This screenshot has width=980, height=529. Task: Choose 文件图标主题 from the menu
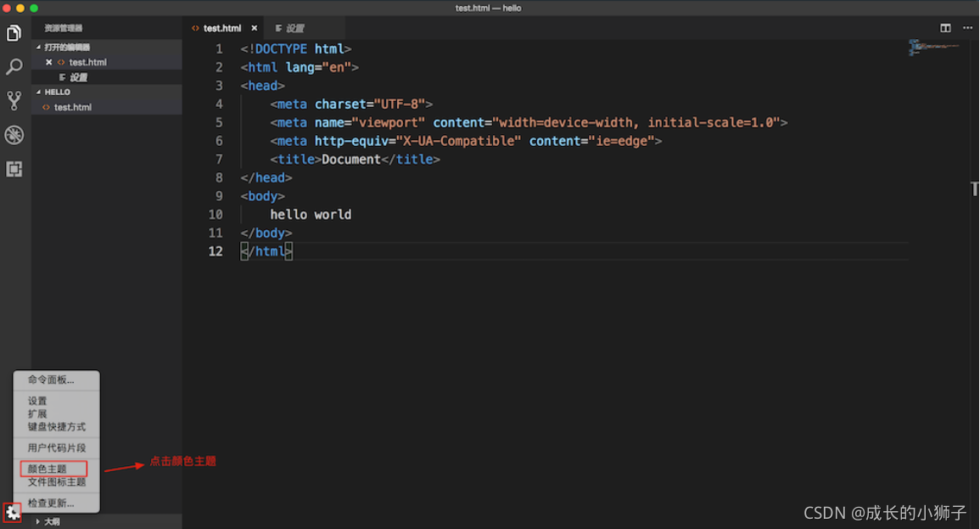[x=56, y=482]
